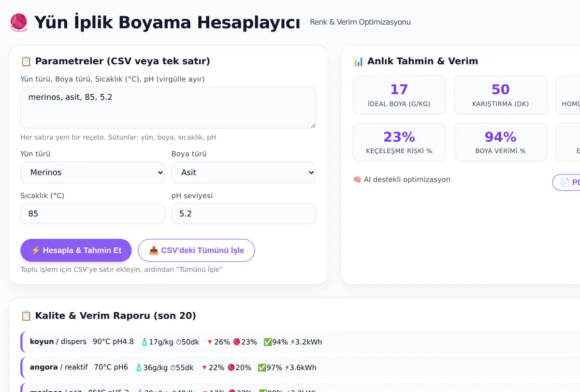Open the Boya türü dropdown showing Asit
This screenshot has height=392, width=580.
click(244, 173)
